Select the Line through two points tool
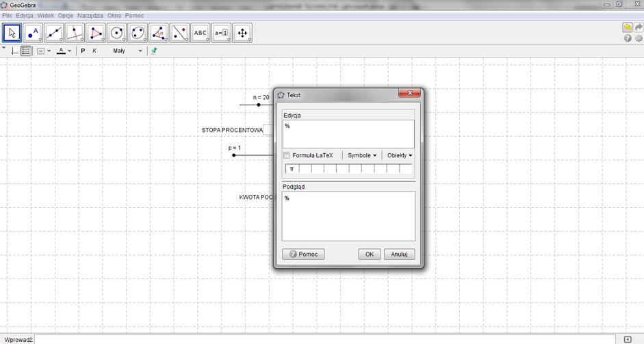 54,33
